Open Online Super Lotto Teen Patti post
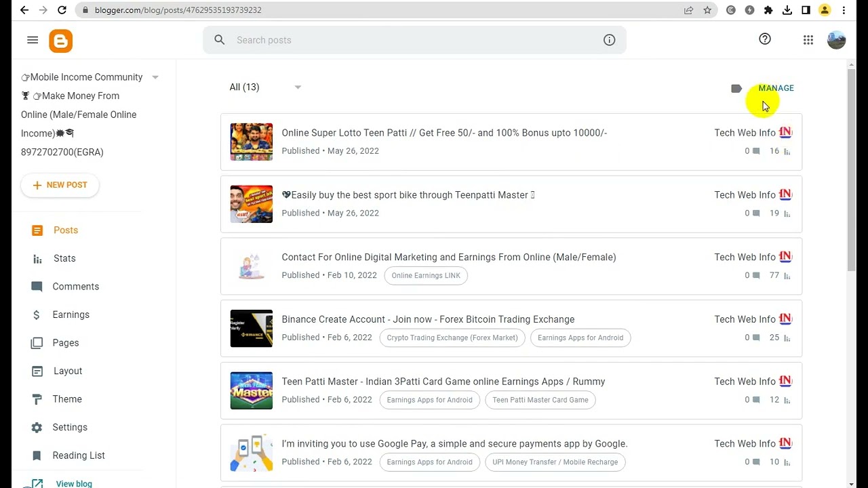Image resolution: width=868 pixels, height=488 pixels. pyautogui.click(x=444, y=133)
